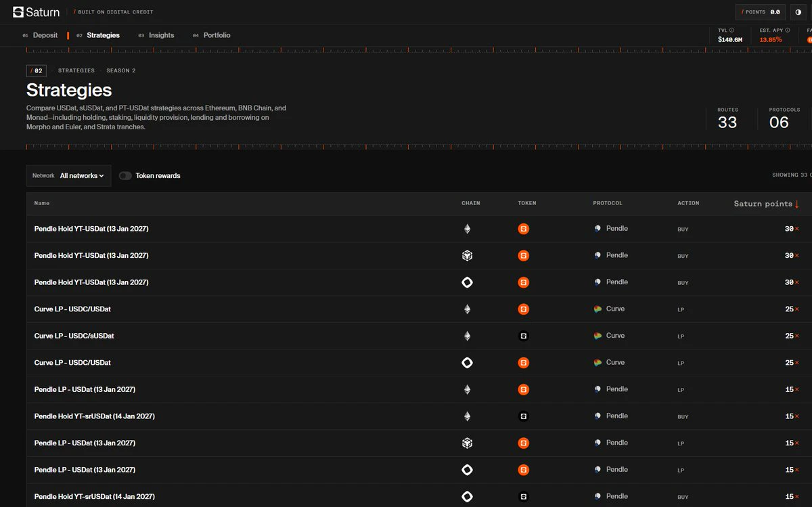Click the Protocol column header
812x507 pixels.
pos(608,203)
